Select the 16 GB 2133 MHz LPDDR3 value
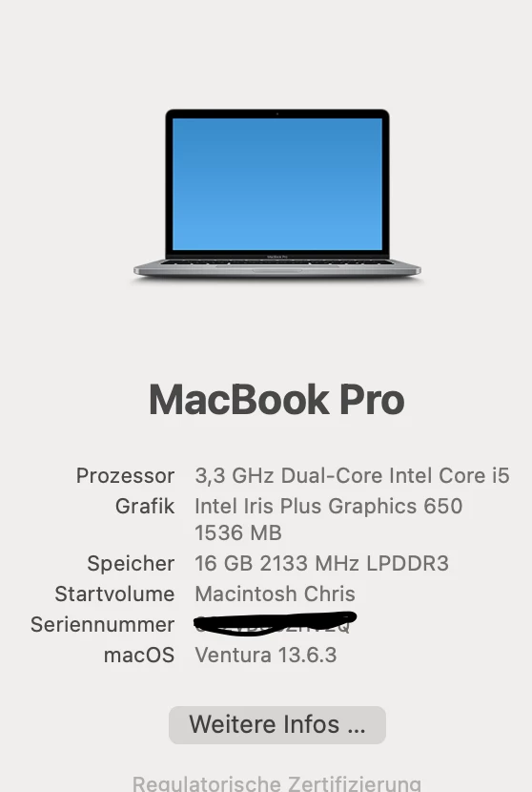The height and width of the screenshot is (792, 532). coord(321,564)
